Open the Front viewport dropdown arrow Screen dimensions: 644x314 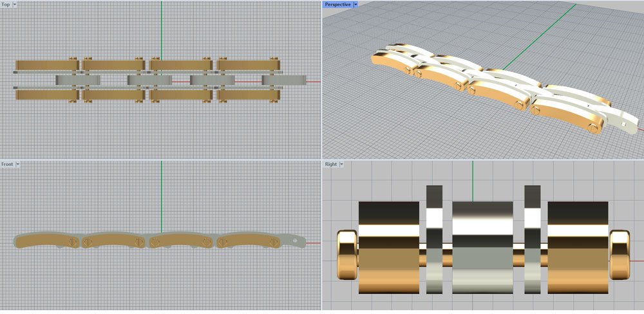(x=18, y=164)
